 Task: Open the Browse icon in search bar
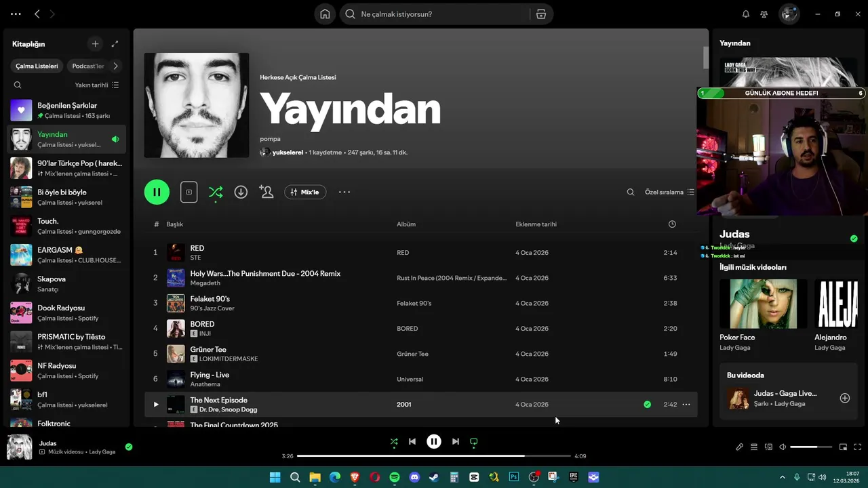coord(540,14)
